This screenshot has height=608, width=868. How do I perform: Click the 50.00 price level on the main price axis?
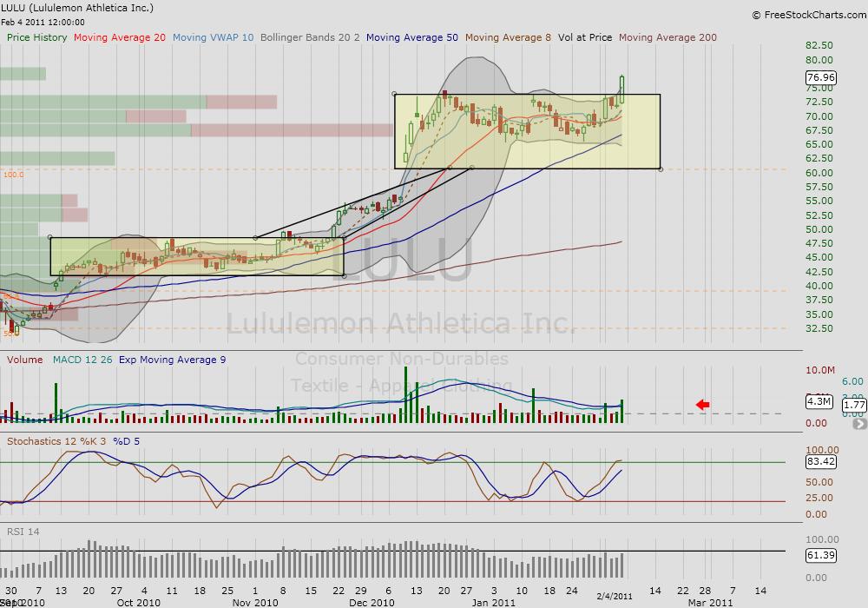[819, 229]
